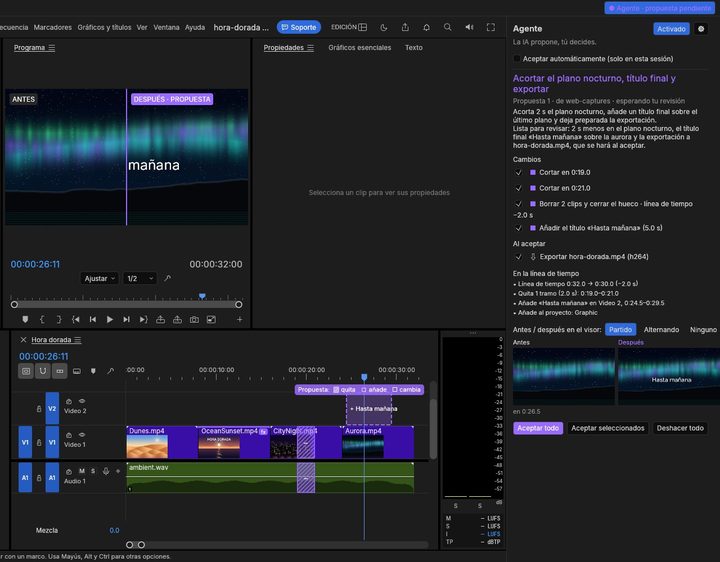This screenshot has height=562, width=720.
Task: Toggle snap magnet in timeline
Action: coord(43,371)
